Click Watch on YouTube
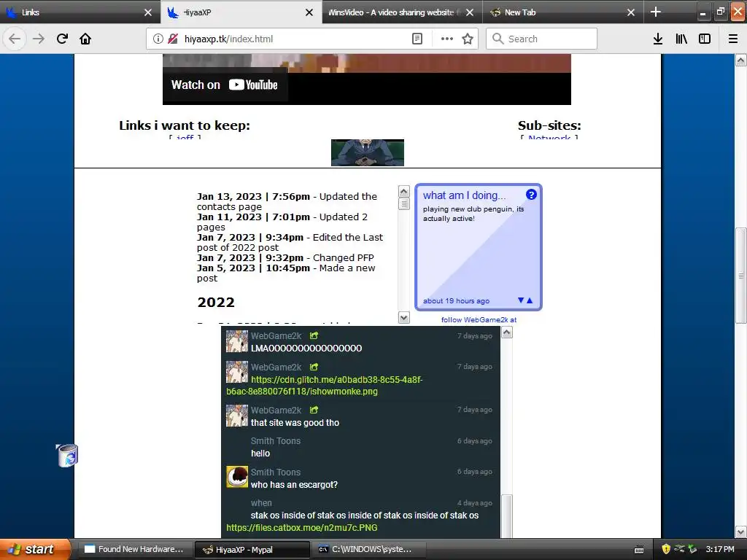The width and height of the screenshot is (747, 560). (225, 85)
